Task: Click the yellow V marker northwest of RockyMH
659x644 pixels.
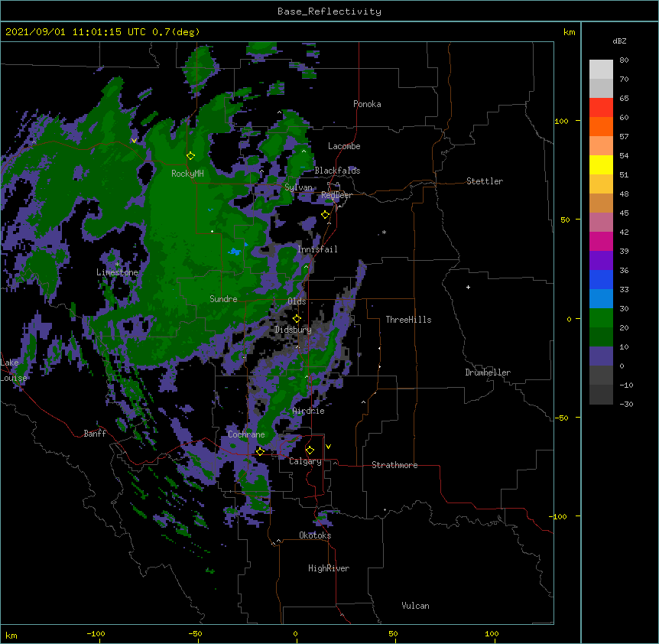Action: point(134,141)
